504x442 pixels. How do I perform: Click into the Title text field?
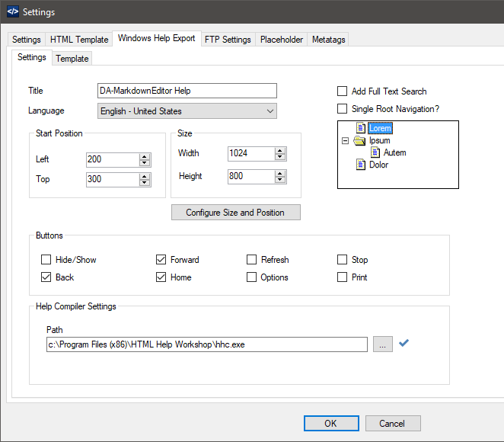click(187, 91)
